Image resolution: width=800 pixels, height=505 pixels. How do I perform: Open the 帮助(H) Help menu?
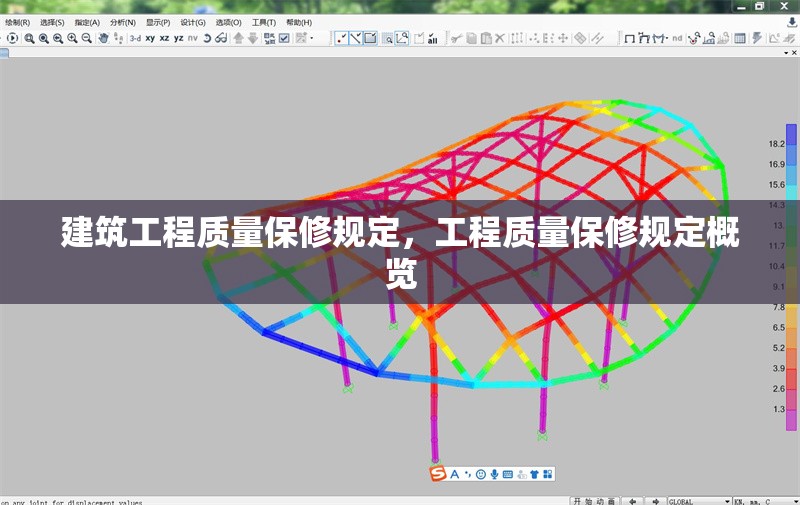click(299, 22)
